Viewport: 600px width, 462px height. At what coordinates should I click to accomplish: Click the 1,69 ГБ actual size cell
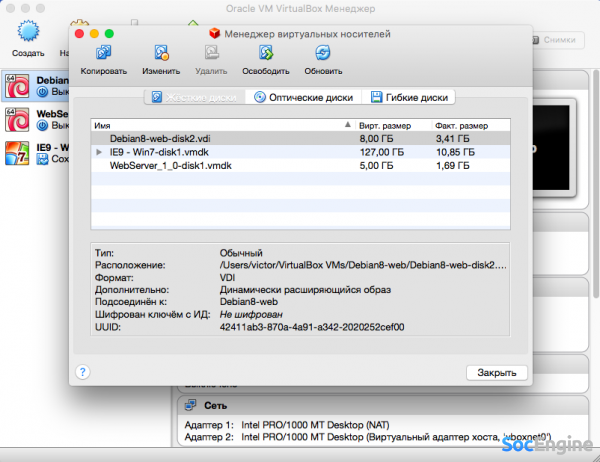coord(453,166)
